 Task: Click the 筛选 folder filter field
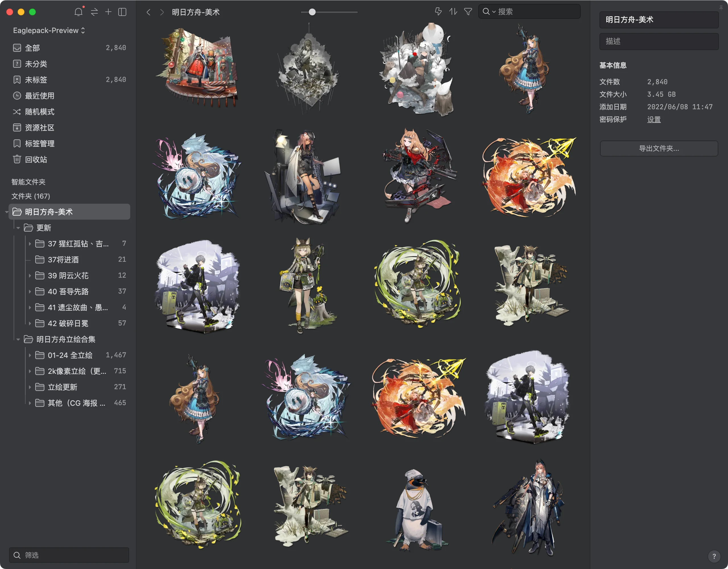point(69,555)
